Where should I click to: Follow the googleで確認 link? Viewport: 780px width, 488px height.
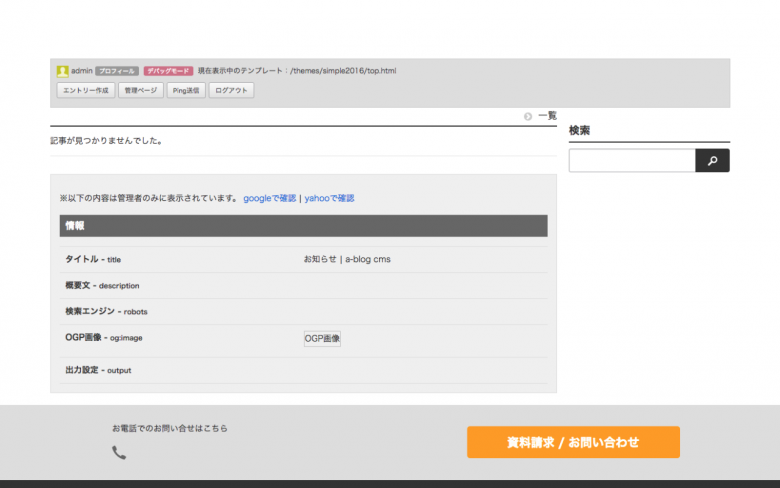pos(269,198)
